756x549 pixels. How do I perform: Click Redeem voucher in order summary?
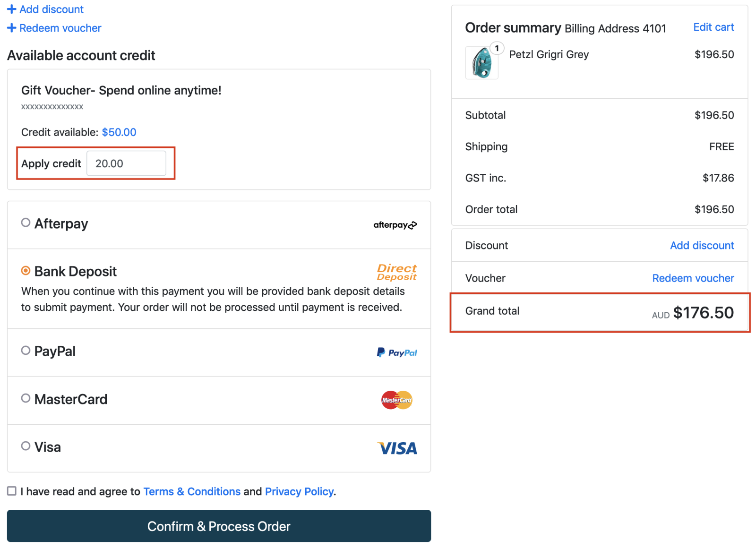click(693, 278)
